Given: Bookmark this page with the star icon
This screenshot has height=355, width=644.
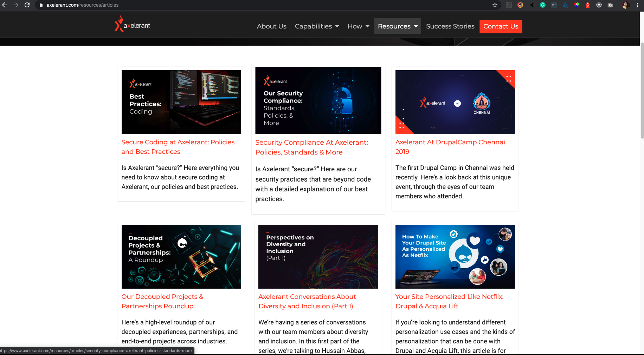Looking at the screenshot, I should [495, 5].
